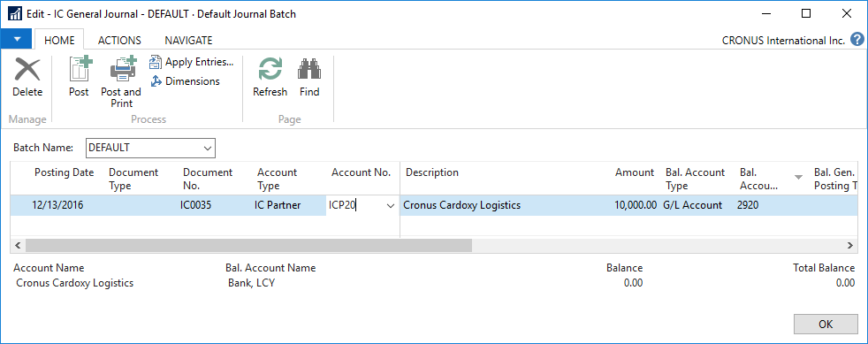
Task: Open Dimensions action
Action: pyautogui.click(x=186, y=81)
